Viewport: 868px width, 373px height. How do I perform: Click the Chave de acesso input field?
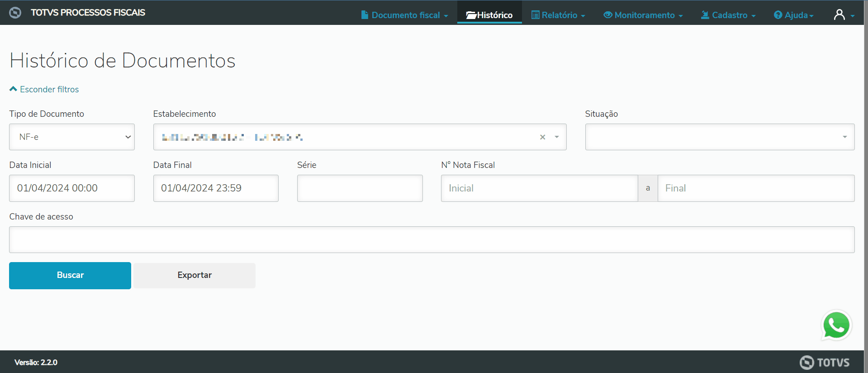pyautogui.click(x=432, y=239)
